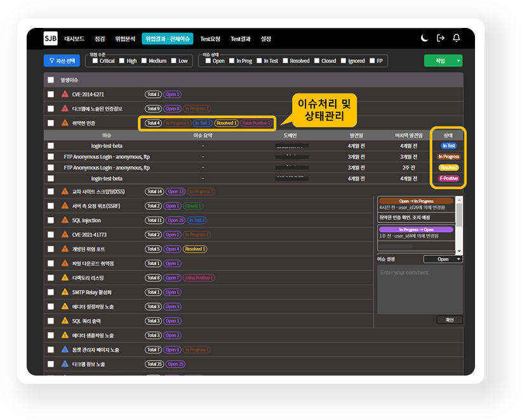Go to the 대시보드 menu
Viewport: 522px width, 420px height.
pos(74,39)
